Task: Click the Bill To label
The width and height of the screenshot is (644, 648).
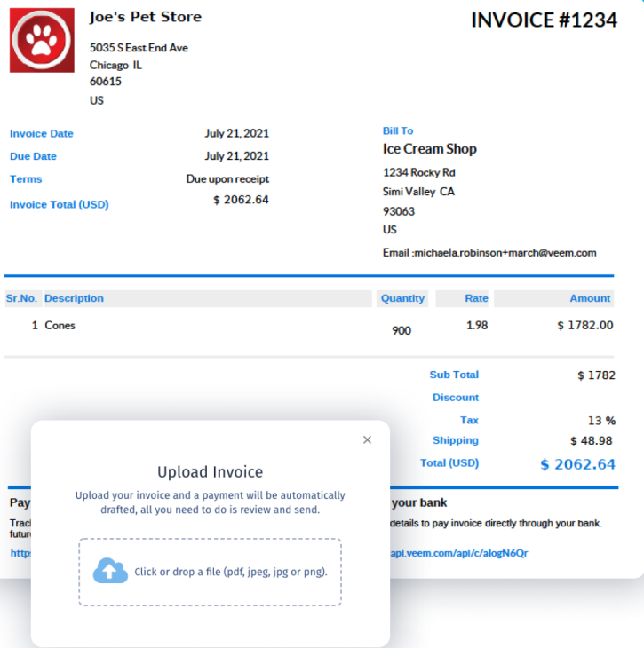Action: (x=398, y=130)
